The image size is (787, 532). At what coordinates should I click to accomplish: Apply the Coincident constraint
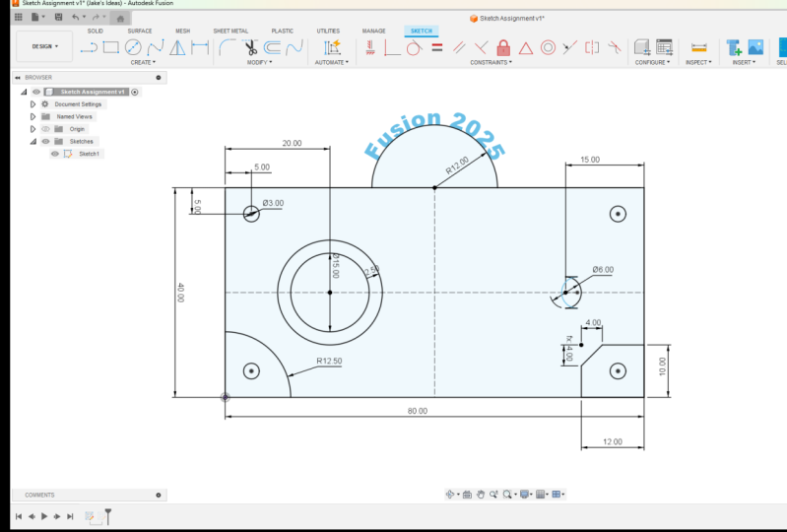392,47
